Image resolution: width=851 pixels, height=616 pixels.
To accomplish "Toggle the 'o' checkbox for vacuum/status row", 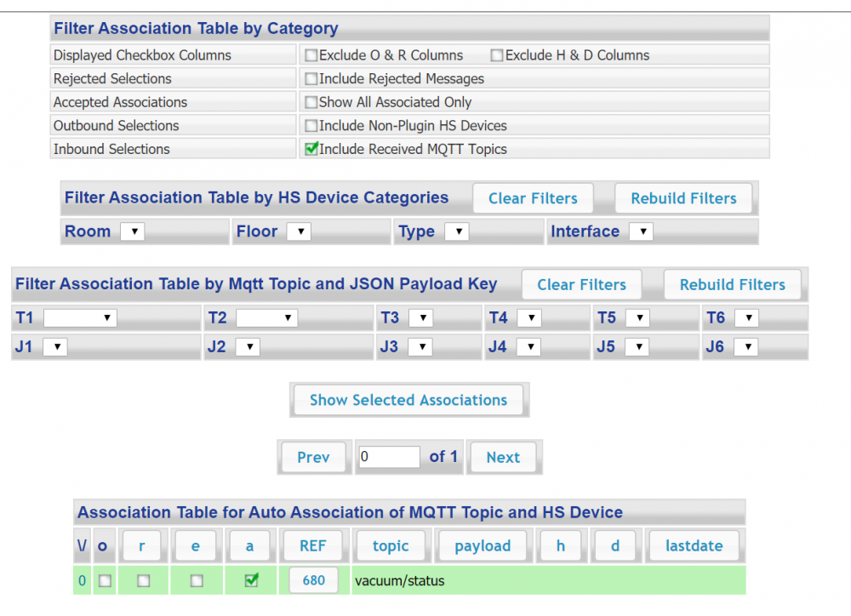I will point(104,580).
